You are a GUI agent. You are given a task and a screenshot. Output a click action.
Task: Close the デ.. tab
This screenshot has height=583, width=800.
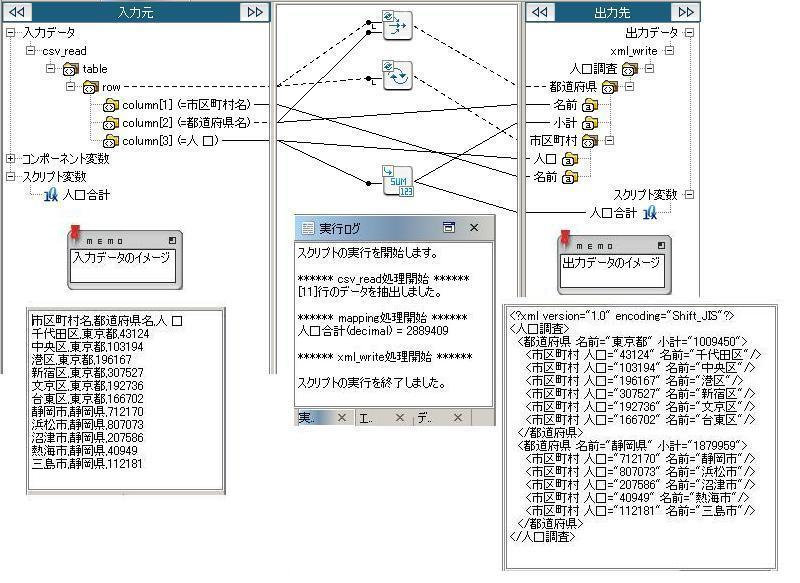click(458, 418)
